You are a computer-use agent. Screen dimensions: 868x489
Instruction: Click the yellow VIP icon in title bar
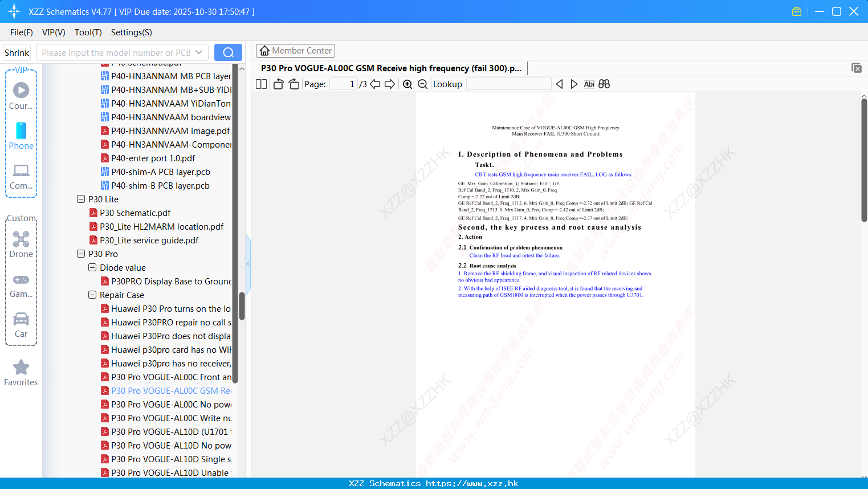pos(797,11)
